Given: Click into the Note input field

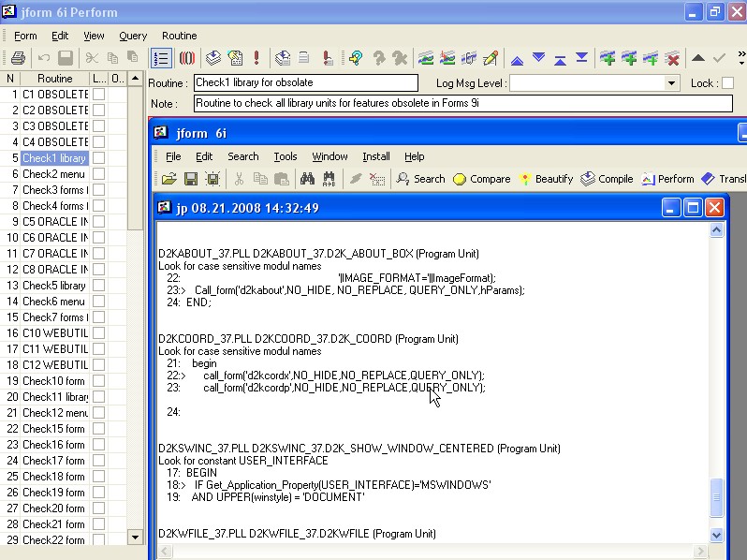Looking at the screenshot, I should point(463,103).
